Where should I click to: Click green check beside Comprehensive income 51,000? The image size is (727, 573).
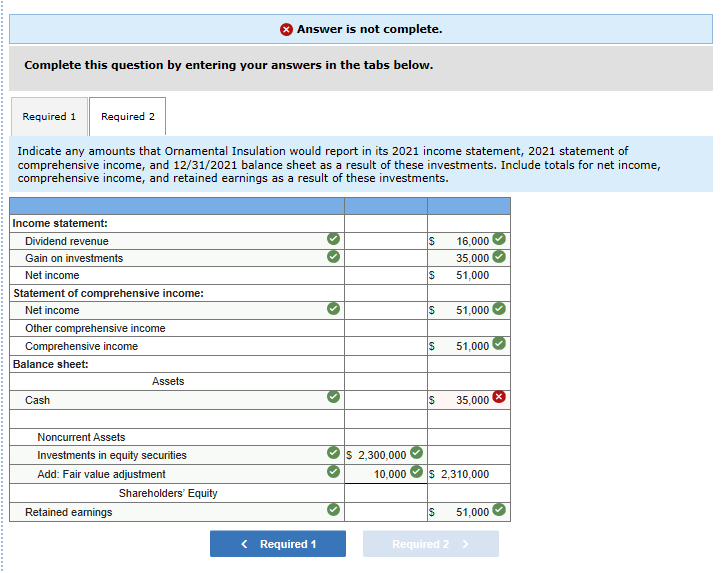pyautogui.click(x=499, y=344)
